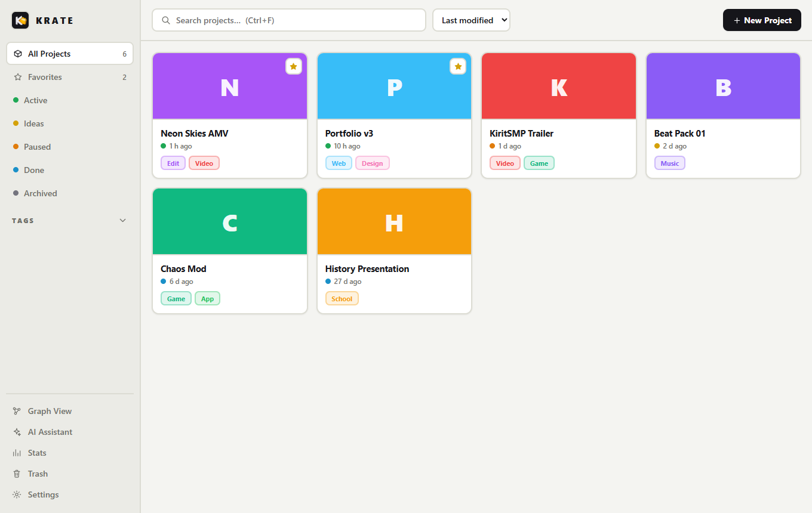
Task: Select the Web tag on Portfolio v3
Action: (339, 163)
